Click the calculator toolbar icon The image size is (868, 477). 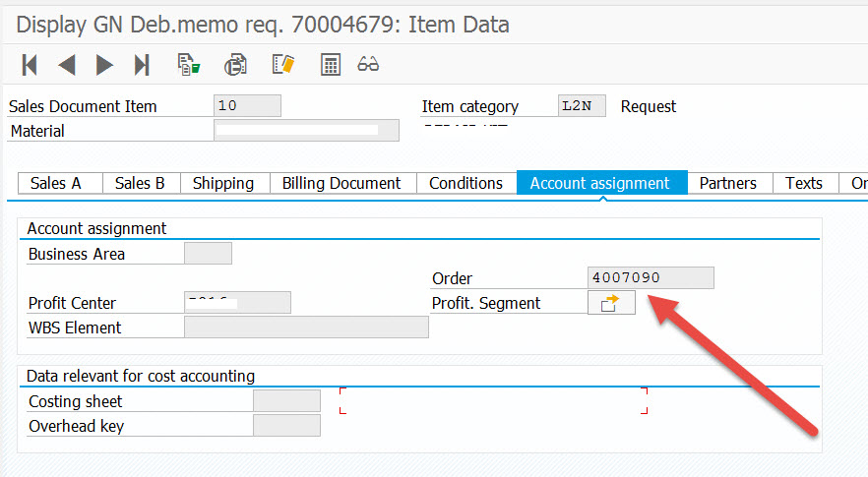[331, 65]
